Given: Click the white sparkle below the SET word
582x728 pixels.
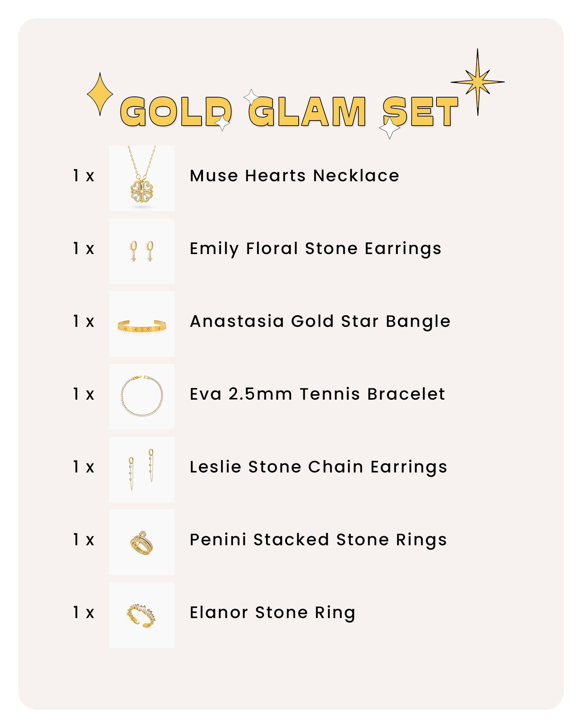Looking at the screenshot, I should point(389,128).
